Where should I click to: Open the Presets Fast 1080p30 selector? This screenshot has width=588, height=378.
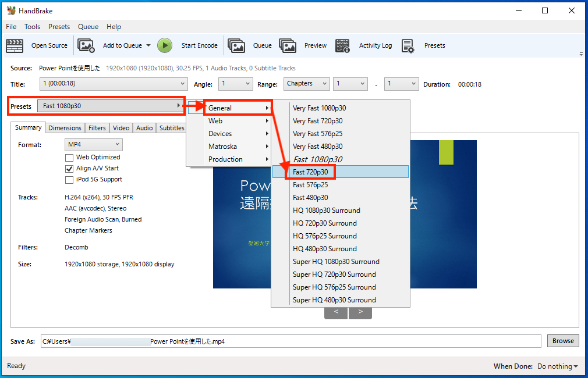click(x=110, y=106)
